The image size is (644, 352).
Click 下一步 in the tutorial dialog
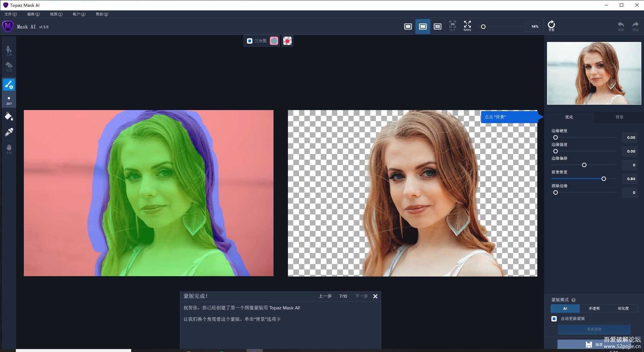pyautogui.click(x=361, y=296)
